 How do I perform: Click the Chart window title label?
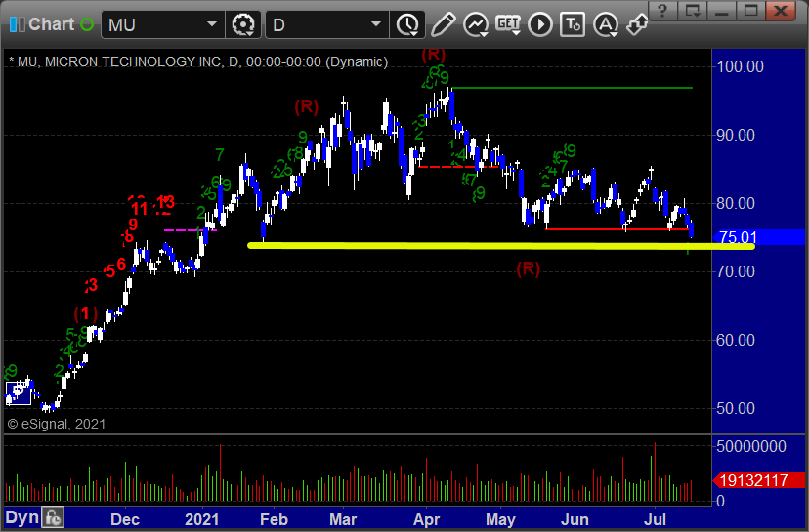pyautogui.click(x=51, y=24)
